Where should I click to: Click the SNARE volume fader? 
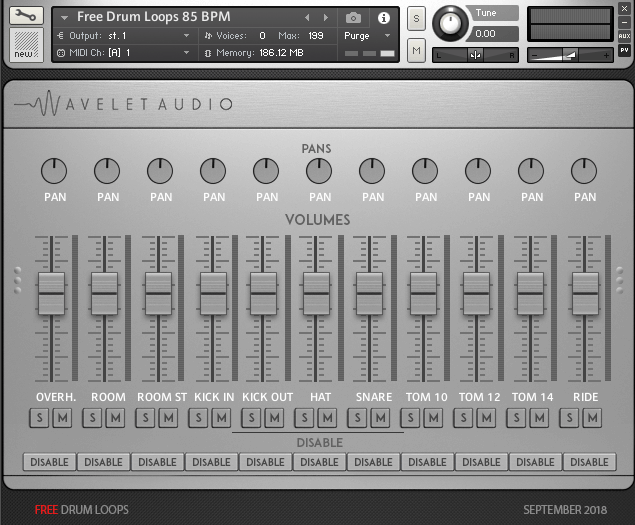[x=369, y=293]
